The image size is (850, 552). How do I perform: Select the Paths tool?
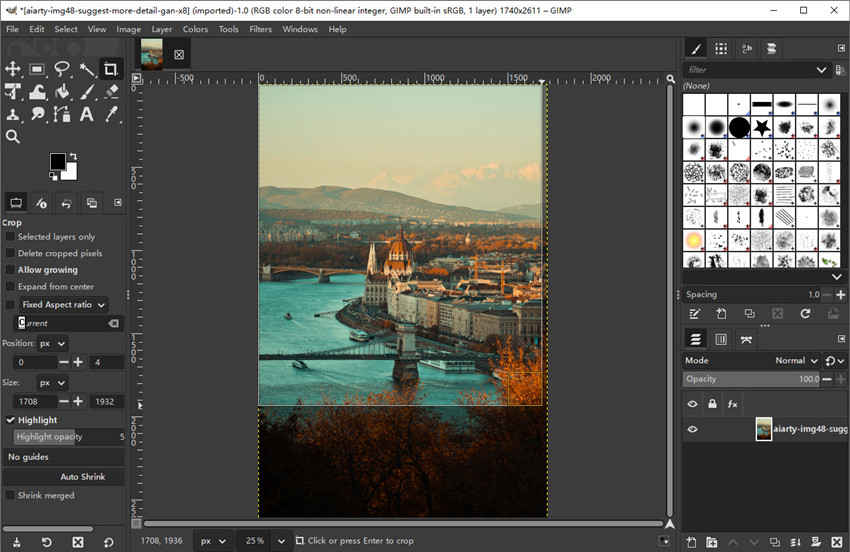click(x=62, y=114)
